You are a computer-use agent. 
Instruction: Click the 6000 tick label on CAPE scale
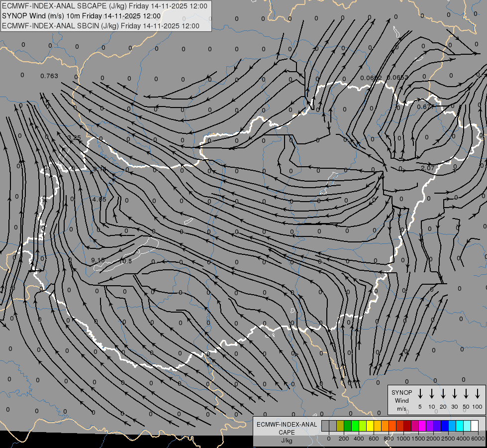point(478,439)
